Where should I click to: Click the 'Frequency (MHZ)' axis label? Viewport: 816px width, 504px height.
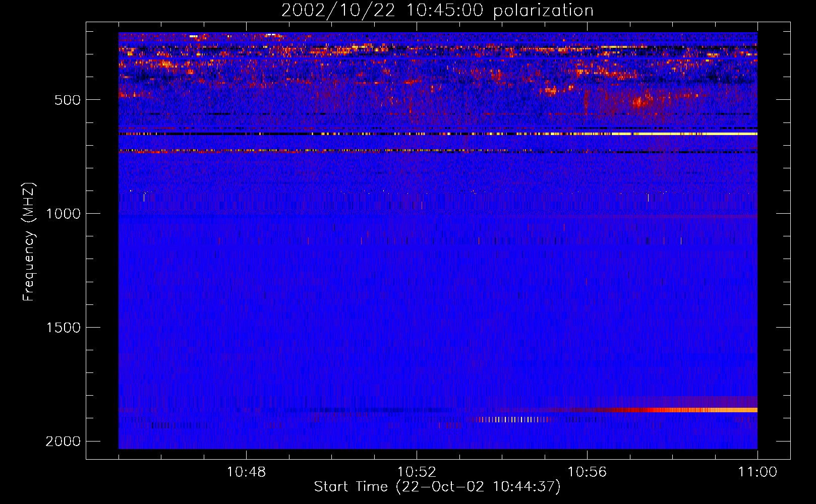(x=29, y=241)
